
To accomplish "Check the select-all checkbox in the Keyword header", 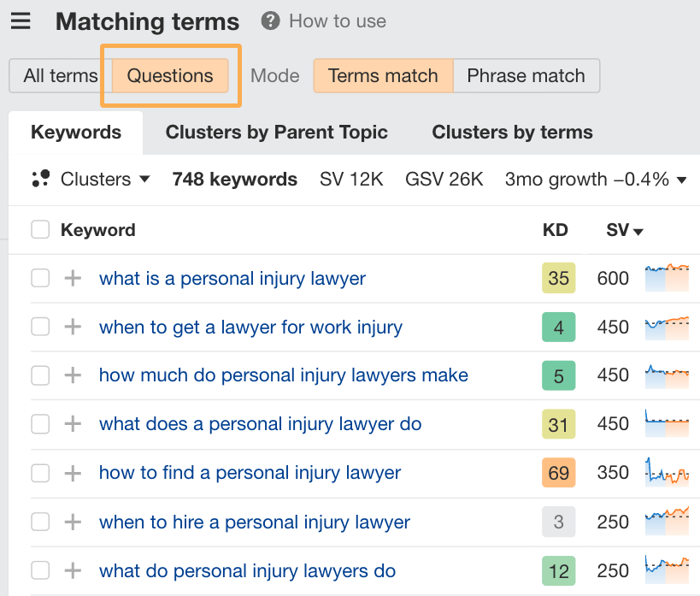I will pos(39,229).
